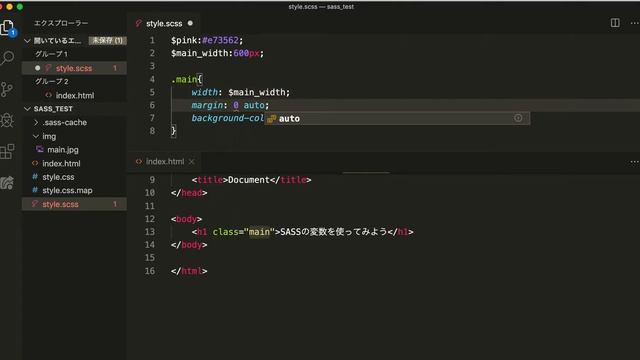The image size is (640, 360).
Task: Click the 未保存 (1) badge
Action: [107, 40]
